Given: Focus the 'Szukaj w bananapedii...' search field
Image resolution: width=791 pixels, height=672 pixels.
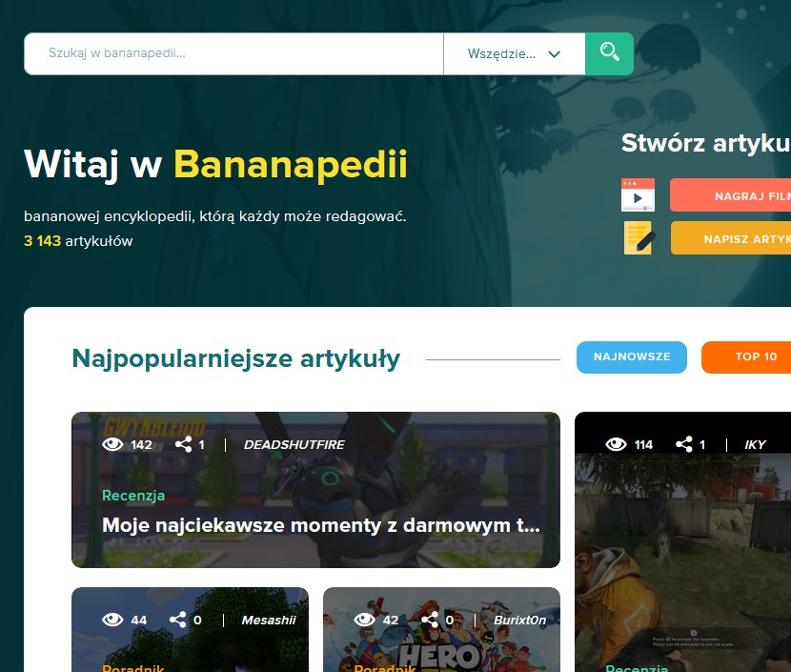Looking at the screenshot, I should 233,53.
